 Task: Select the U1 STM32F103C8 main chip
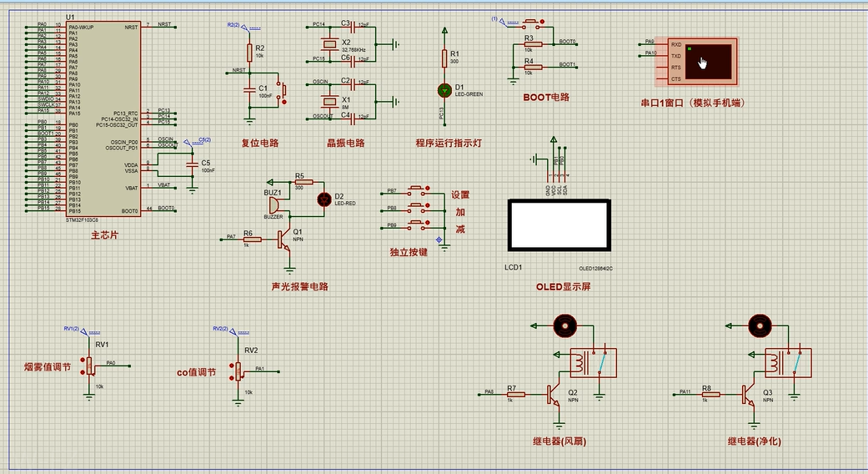(103, 119)
